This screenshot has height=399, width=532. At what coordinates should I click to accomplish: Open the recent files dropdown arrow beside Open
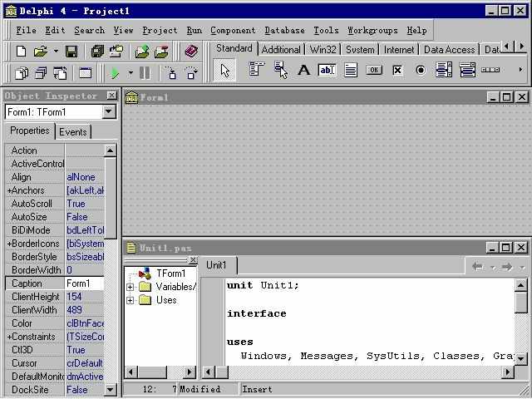click(56, 52)
